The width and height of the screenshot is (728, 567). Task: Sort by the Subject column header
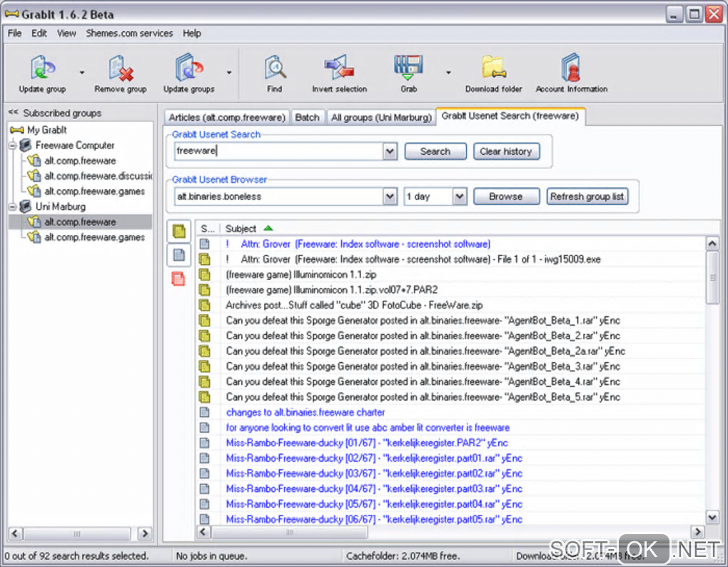[241, 229]
